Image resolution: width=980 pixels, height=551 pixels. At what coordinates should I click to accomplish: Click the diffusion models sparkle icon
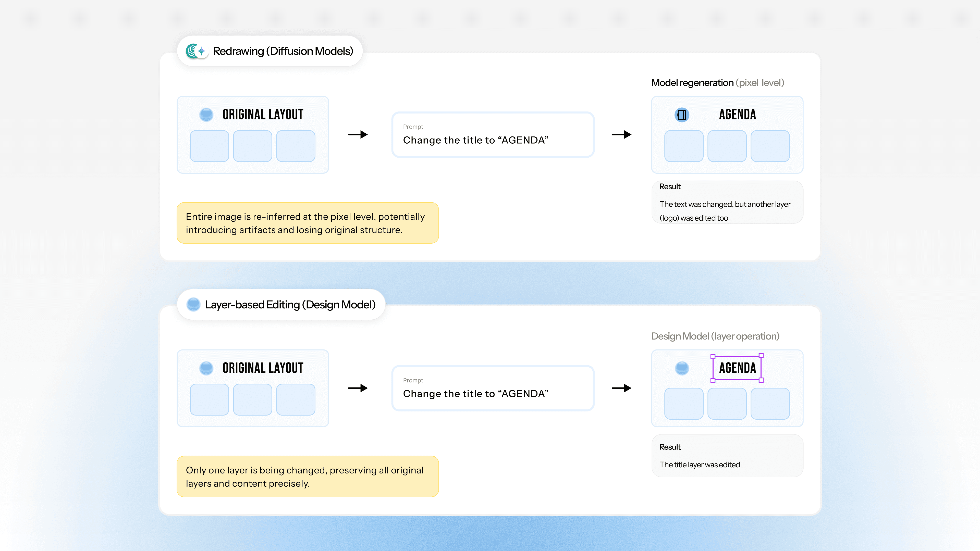(x=201, y=51)
